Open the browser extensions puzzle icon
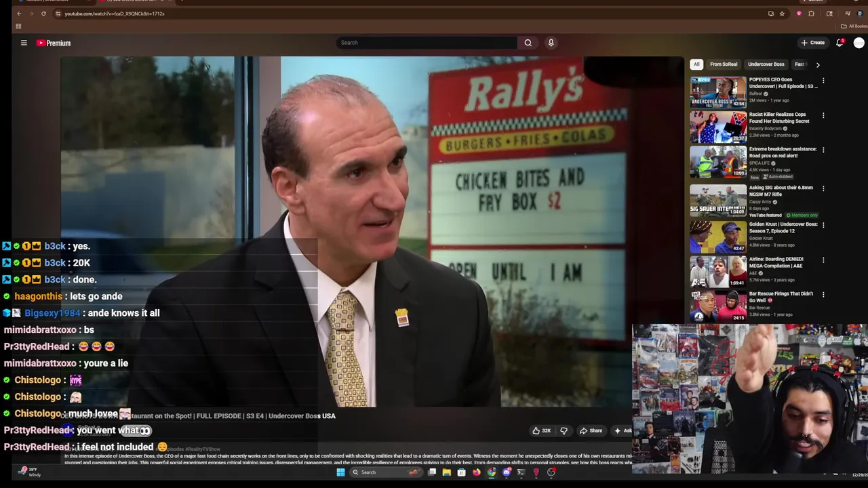868x488 pixels. tap(812, 14)
